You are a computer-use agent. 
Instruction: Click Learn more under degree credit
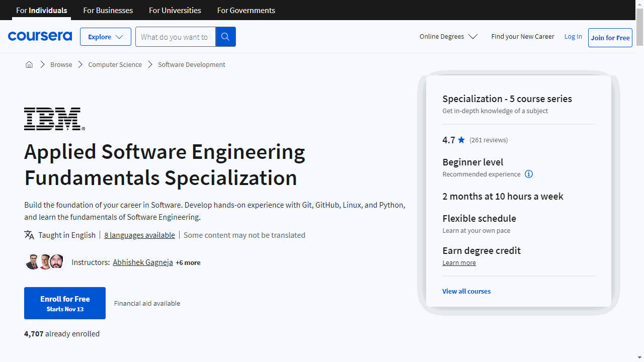459,262
